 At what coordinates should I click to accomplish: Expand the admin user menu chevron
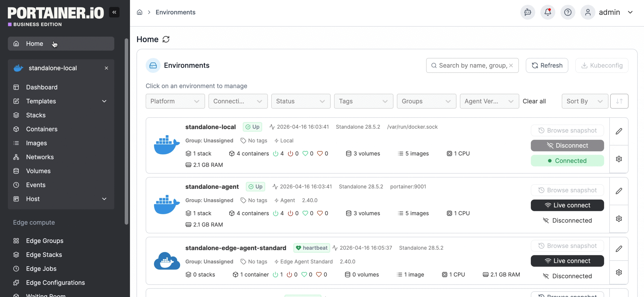[630, 12]
